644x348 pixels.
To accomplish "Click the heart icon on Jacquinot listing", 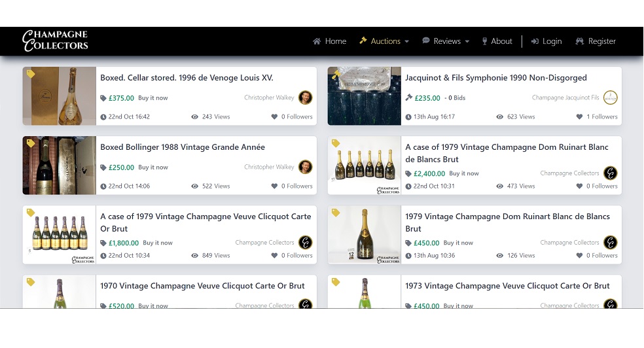I will (x=579, y=117).
